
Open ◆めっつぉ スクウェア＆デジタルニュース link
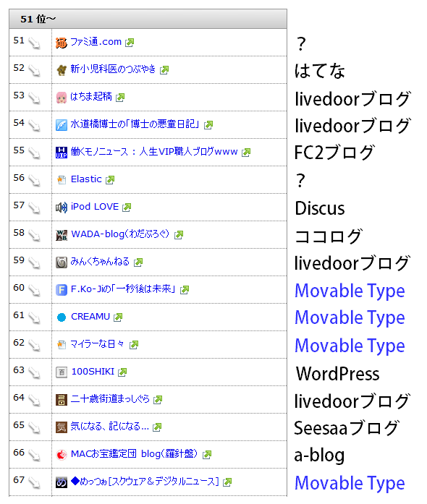click(x=145, y=481)
